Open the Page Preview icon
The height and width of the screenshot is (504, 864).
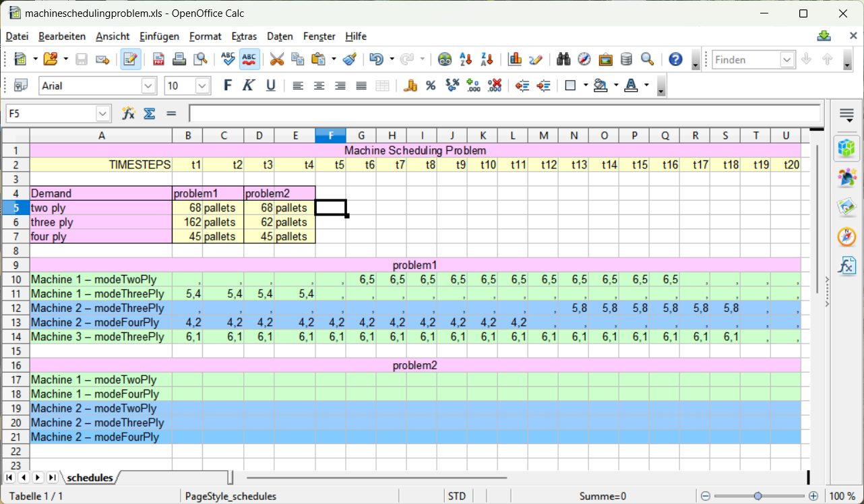point(200,59)
